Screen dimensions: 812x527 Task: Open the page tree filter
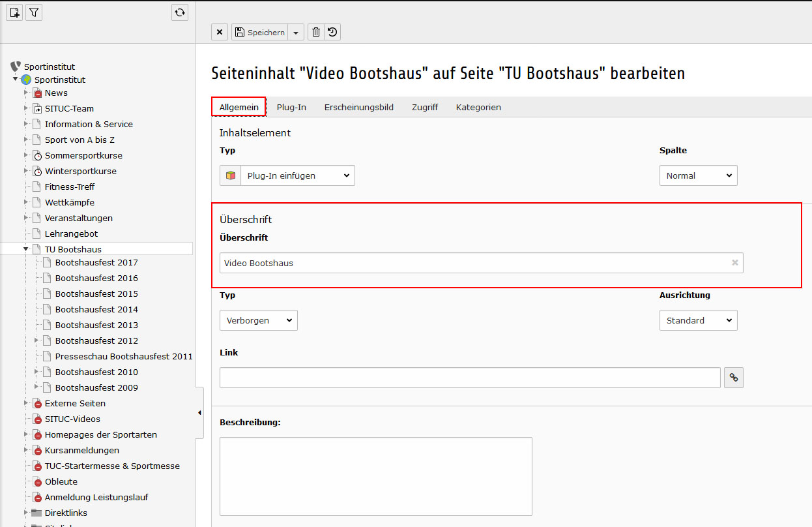[x=34, y=12]
